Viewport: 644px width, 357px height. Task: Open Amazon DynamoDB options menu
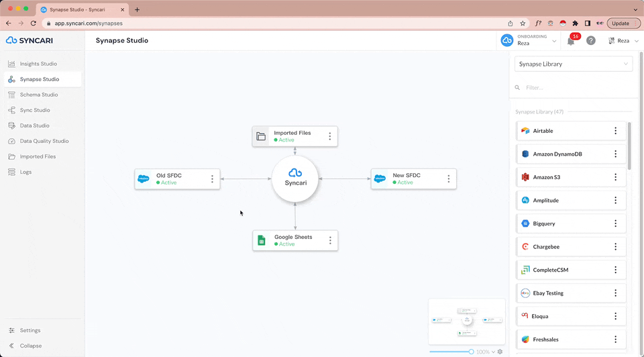[615, 154]
